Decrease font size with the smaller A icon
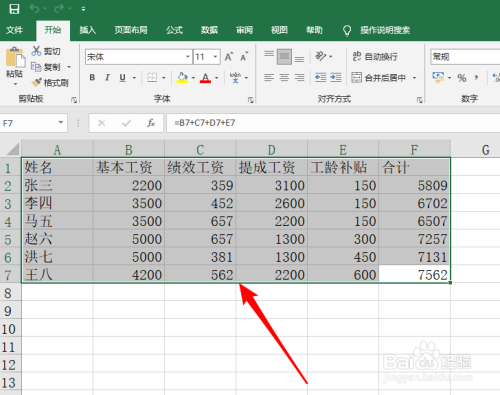Viewport: 500px width, 395px height. (244, 56)
